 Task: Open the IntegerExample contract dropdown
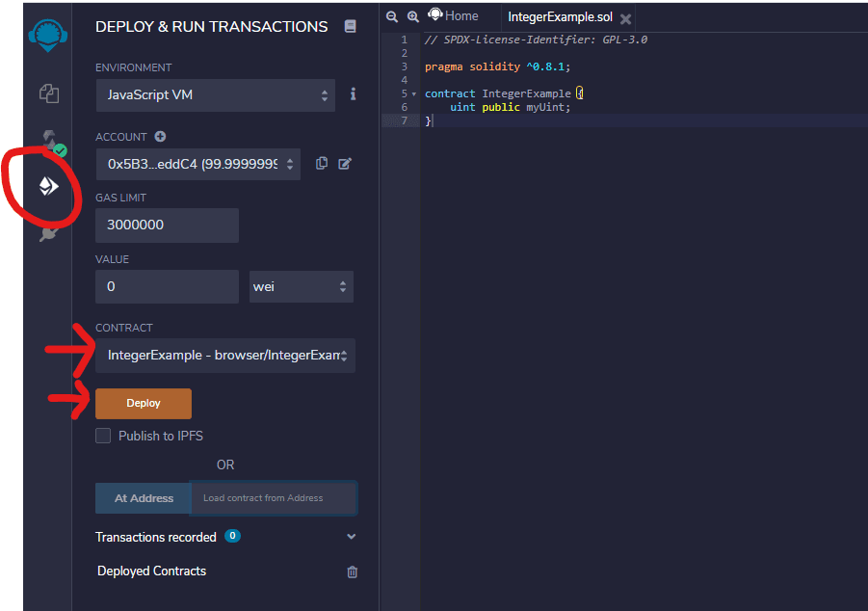pos(225,355)
